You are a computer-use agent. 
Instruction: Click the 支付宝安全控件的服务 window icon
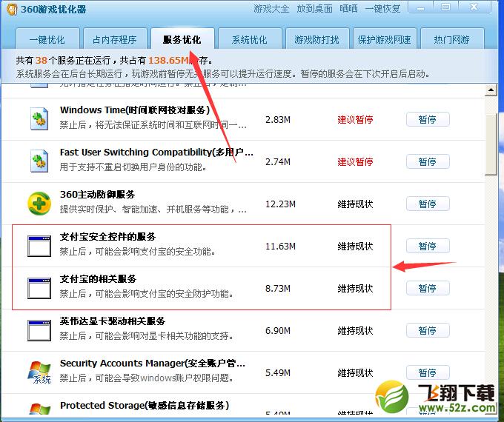(39, 246)
